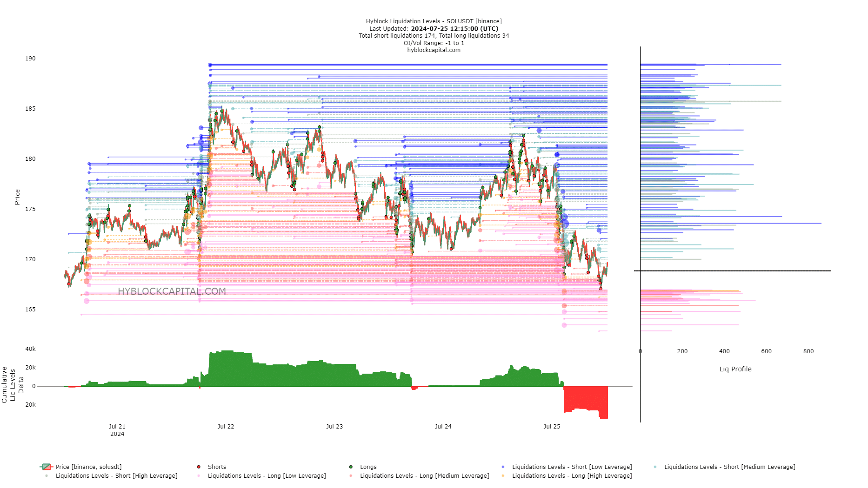Click the 'Jul 22' x-axis label
This screenshot has height=488, width=868.
(x=226, y=426)
